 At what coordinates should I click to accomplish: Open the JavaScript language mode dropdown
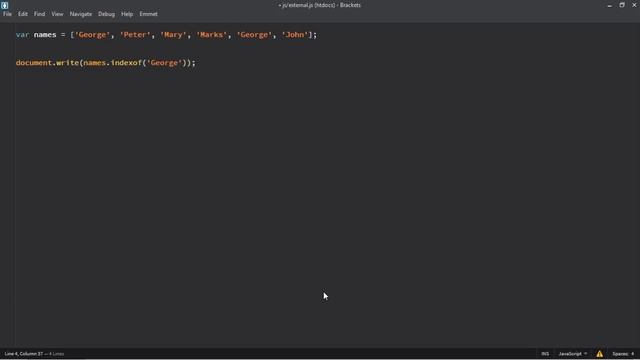click(x=573, y=354)
